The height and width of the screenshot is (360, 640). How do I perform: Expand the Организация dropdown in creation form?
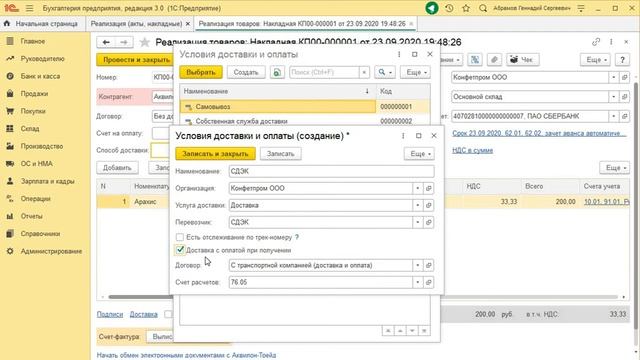click(x=418, y=188)
